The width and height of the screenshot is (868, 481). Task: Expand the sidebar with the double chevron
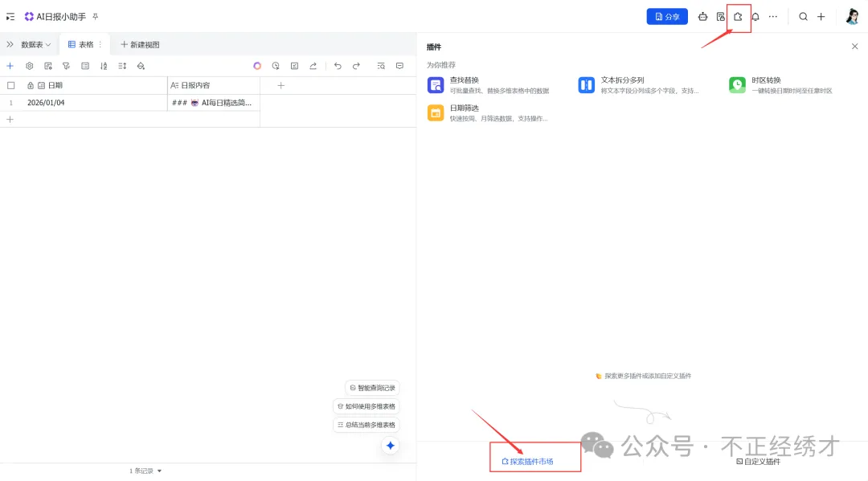click(10, 44)
